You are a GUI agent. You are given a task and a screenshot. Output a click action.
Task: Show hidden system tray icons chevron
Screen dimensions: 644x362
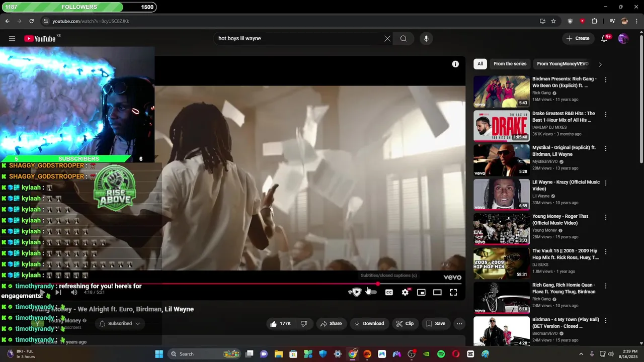[581, 354]
